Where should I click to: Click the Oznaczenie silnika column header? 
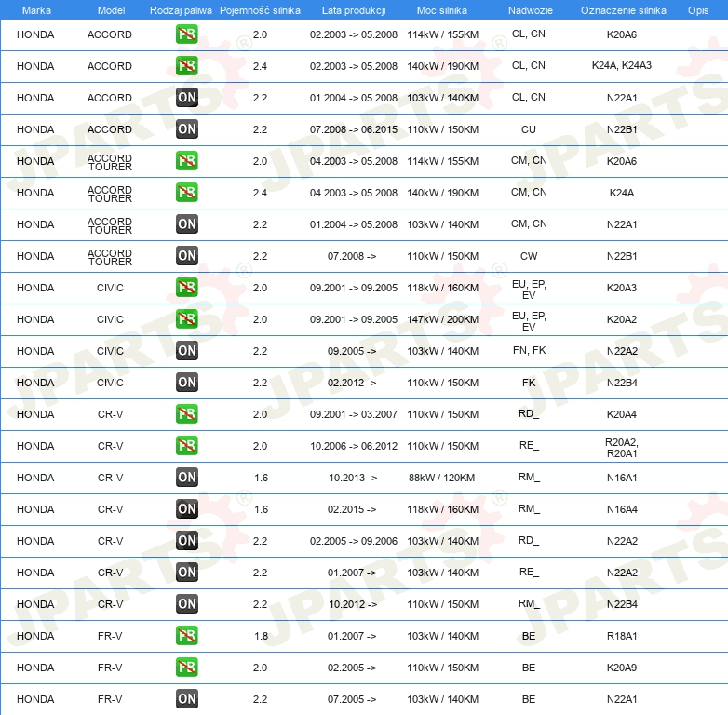click(624, 10)
